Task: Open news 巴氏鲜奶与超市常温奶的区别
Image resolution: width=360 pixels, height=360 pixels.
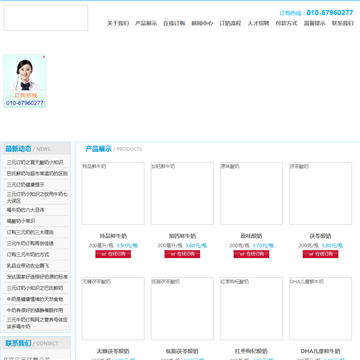Action: (37, 174)
